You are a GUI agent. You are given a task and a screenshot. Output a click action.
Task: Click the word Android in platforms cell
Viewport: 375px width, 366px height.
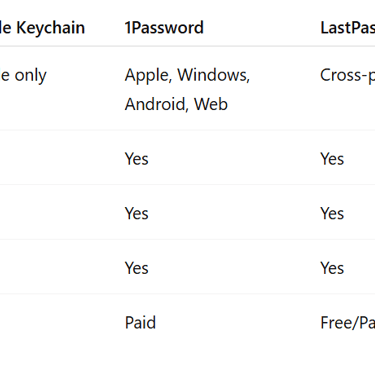[157, 104]
